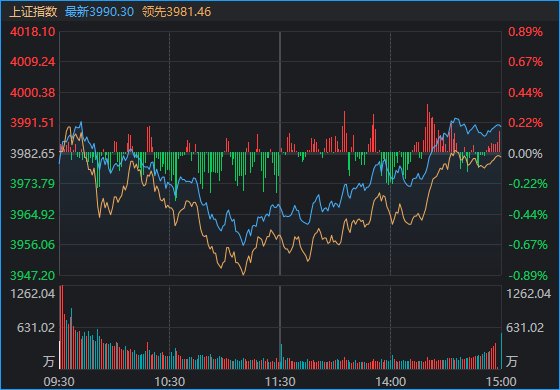Screen dimensions: 560x390
Task: Click the 3982.65 baseline price label
Action: pos(33,154)
